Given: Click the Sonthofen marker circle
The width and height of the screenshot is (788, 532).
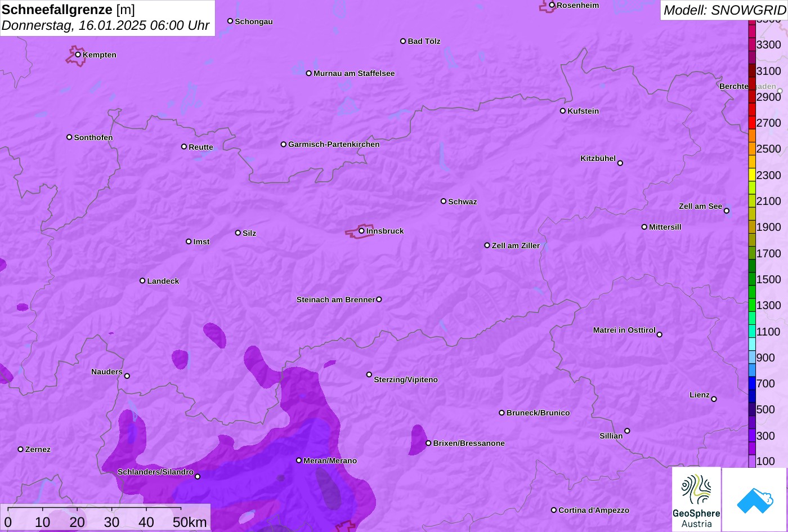Looking at the screenshot, I should coord(69,137).
